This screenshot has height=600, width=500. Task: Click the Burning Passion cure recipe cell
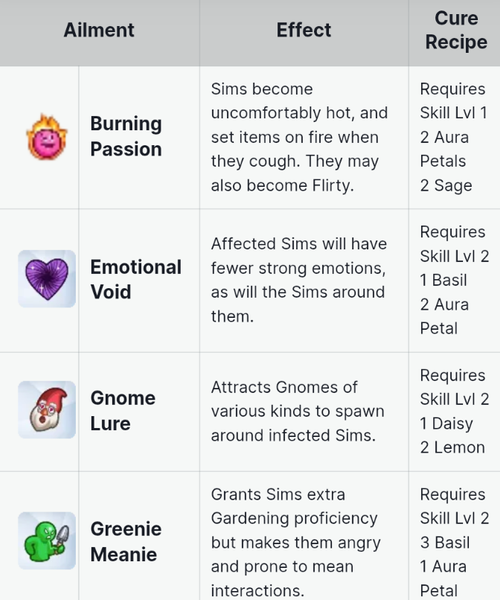[x=453, y=137]
